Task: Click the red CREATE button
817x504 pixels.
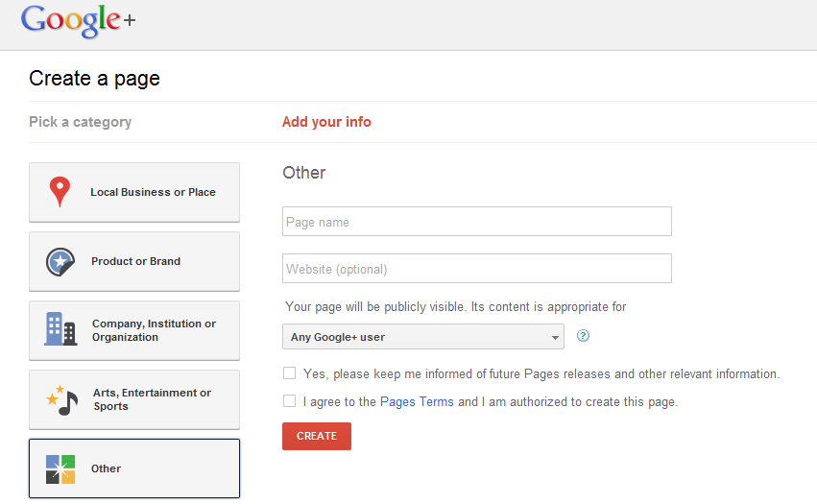Action: pos(317,436)
